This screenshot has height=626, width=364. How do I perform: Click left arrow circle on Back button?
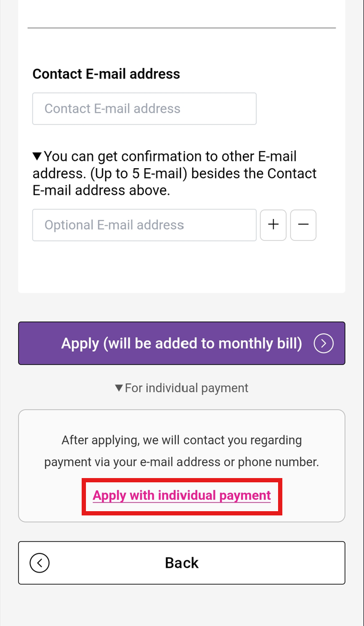point(39,562)
